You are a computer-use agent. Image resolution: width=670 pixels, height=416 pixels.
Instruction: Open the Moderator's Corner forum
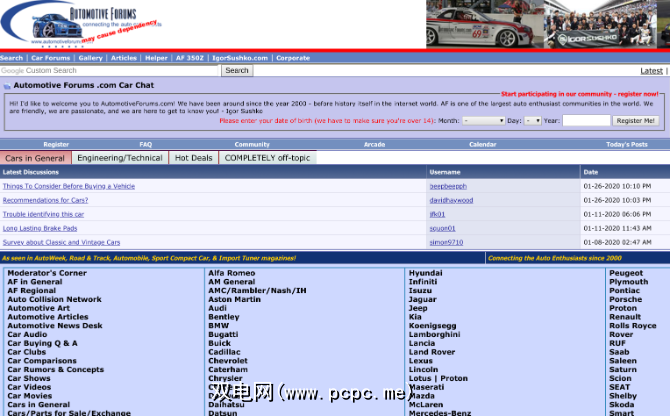[47, 273]
